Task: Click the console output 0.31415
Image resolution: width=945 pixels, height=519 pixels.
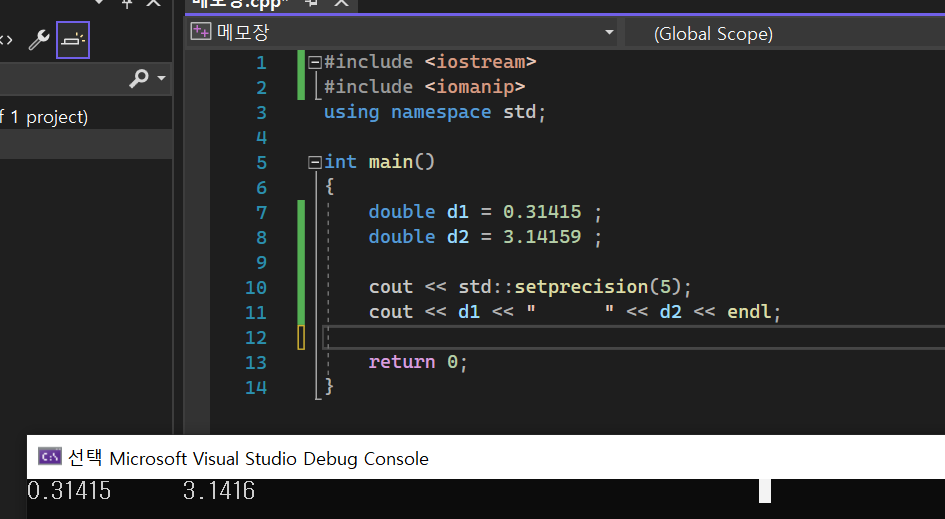Action: point(69,491)
